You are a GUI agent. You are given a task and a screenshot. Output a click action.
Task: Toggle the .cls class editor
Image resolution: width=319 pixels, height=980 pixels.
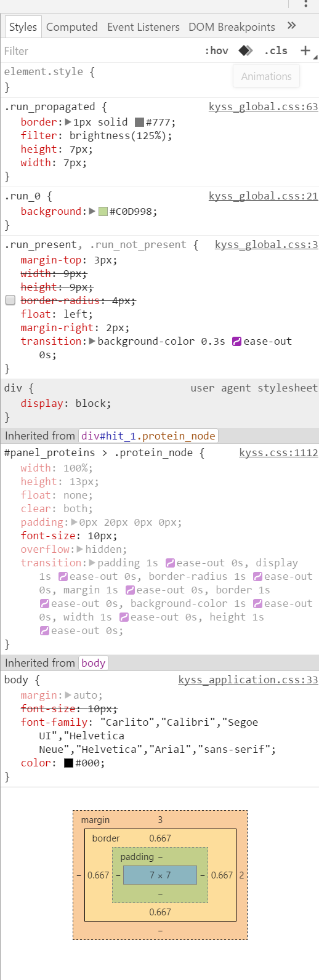coord(276,50)
